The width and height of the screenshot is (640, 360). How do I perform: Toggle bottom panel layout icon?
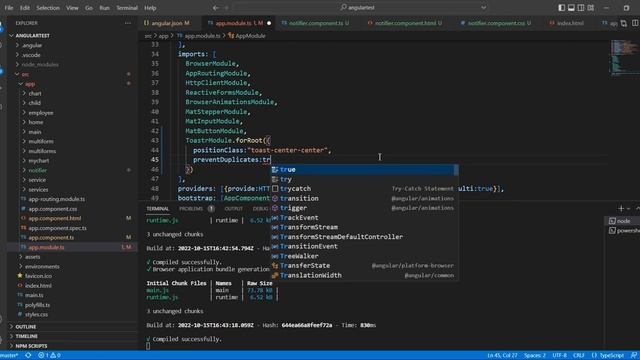571,8
